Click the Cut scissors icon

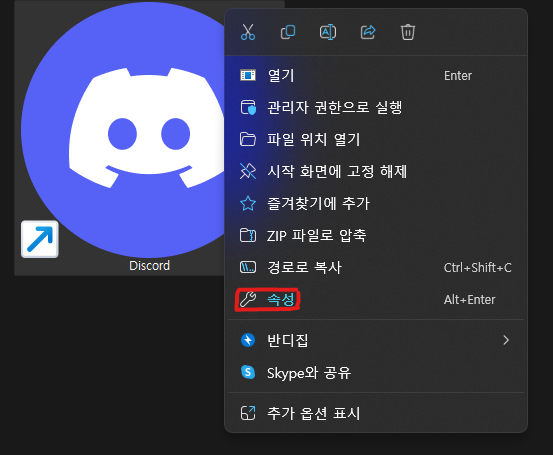(x=248, y=32)
